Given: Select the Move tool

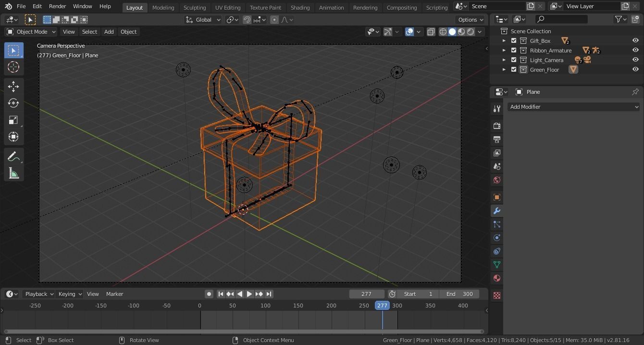Looking at the screenshot, I should [x=13, y=86].
